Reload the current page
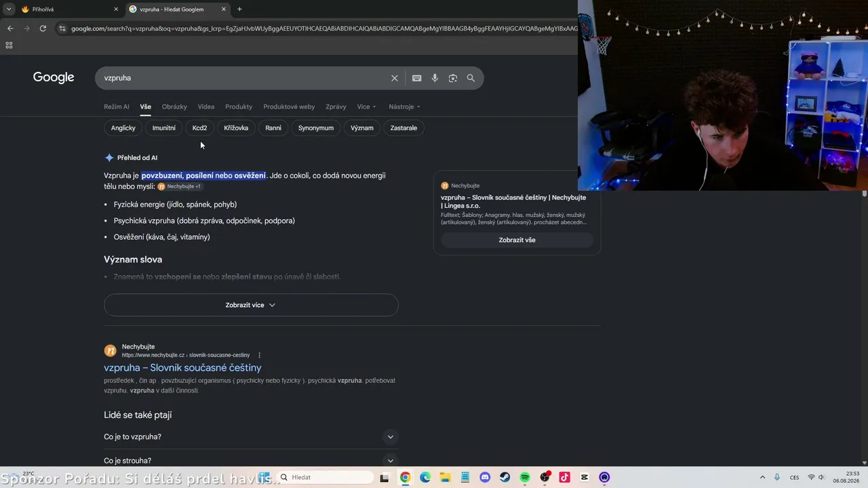 tap(43, 28)
